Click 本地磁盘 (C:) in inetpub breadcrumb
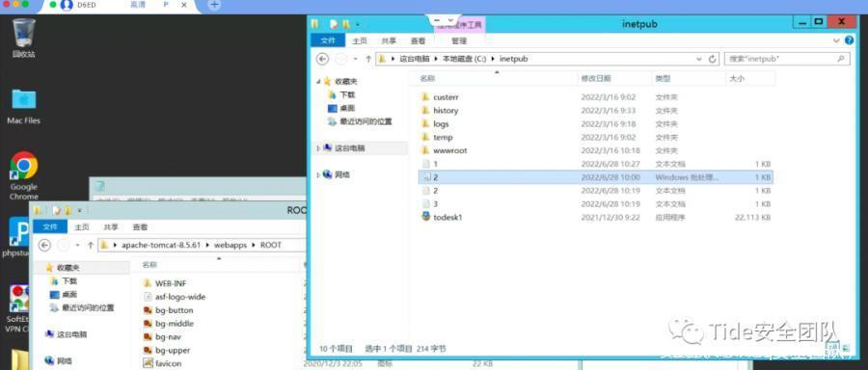 click(464, 59)
